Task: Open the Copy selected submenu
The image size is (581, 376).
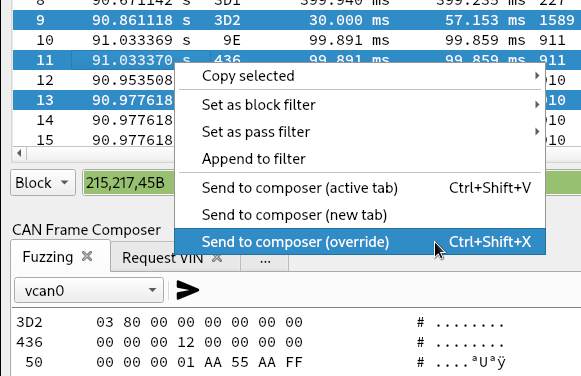Action: click(360, 76)
